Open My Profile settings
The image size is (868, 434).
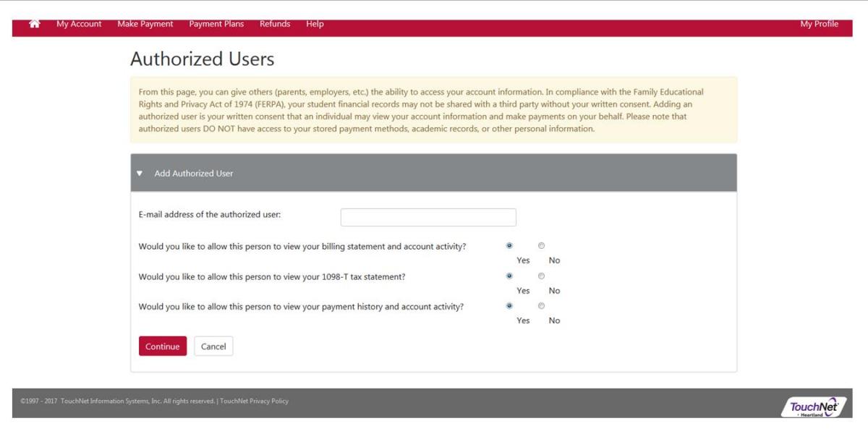(819, 23)
